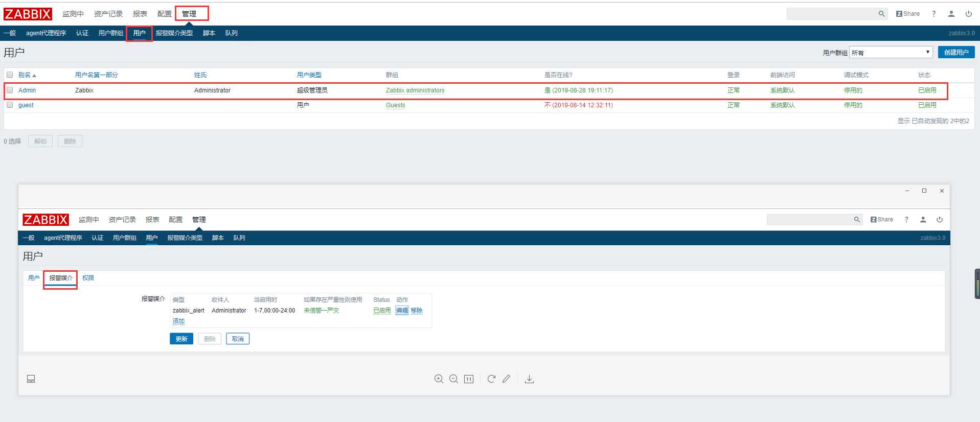Image resolution: width=980 pixels, height=422 pixels.
Task: Zoom in using the image viewer toolbar
Action: point(439,379)
